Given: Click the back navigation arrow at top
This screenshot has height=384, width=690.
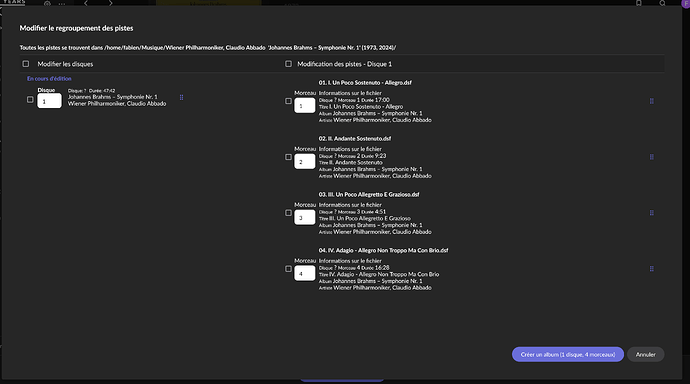Looking at the screenshot, I should tap(86, 3).
